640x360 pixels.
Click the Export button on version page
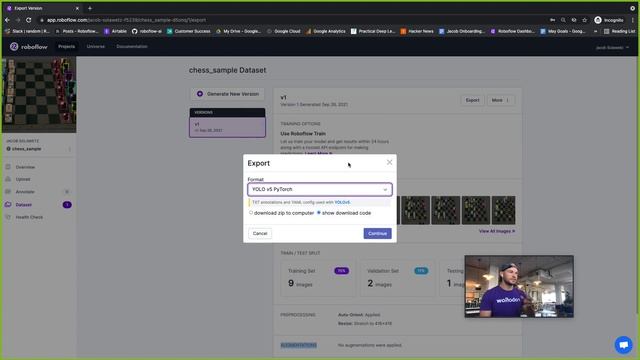(472, 100)
